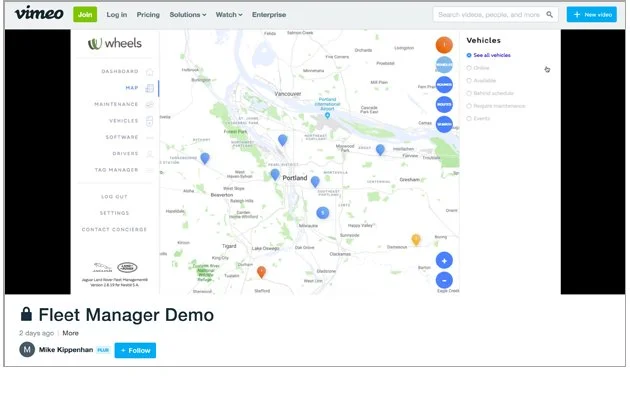This screenshot has height=400, width=630.
Task: Open the Enterprise link
Action: (x=269, y=14)
